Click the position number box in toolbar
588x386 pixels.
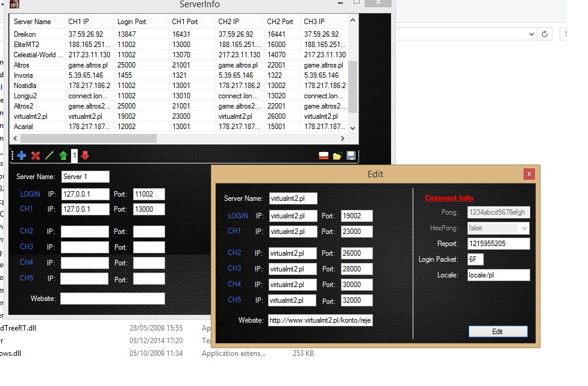(75, 156)
